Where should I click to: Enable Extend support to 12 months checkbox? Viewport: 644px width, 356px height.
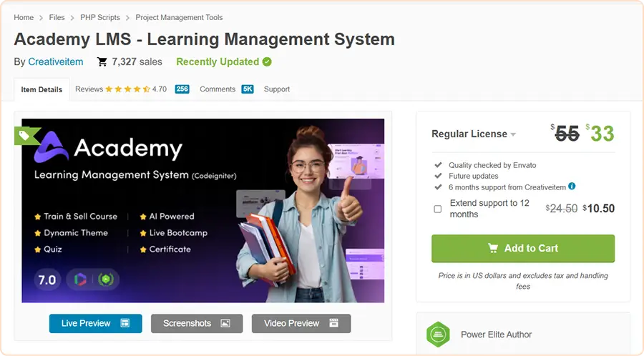coord(438,209)
